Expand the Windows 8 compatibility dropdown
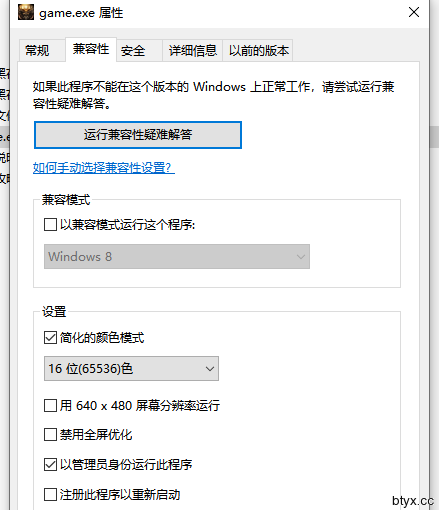 pos(177,256)
